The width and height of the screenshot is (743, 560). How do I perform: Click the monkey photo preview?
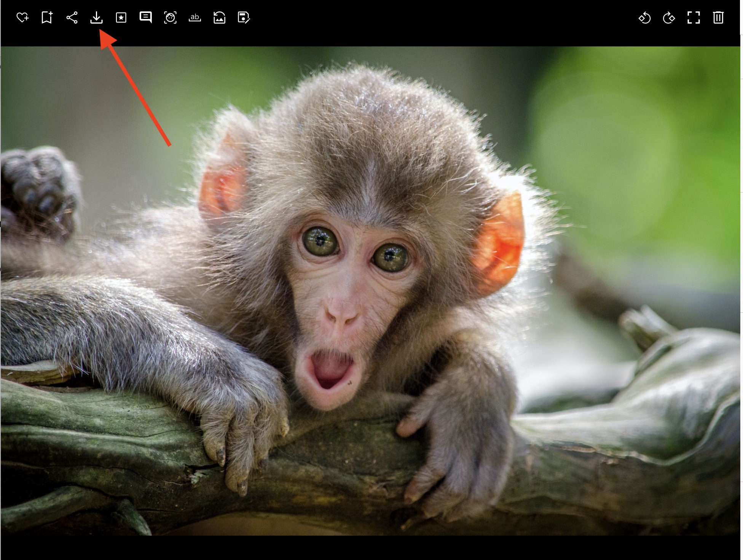click(371, 291)
